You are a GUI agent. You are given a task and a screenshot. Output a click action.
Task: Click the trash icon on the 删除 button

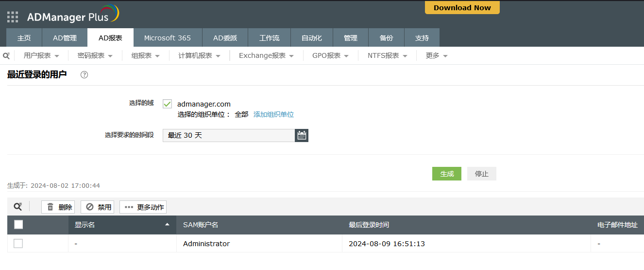pos(51,207)
